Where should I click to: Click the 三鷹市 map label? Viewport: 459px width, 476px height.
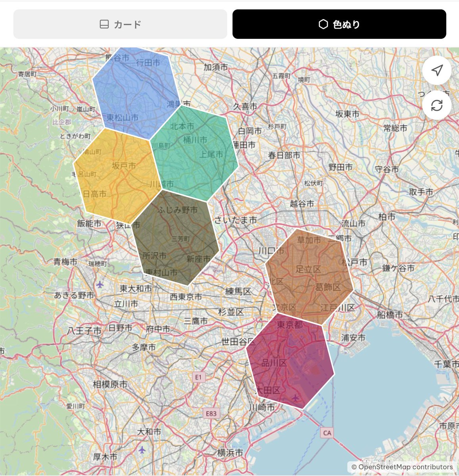(196, 321)
